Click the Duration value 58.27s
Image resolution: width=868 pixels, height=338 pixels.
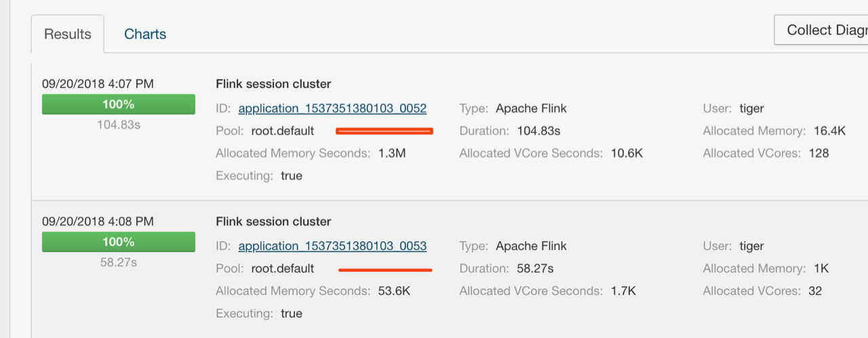coord(535,268)
